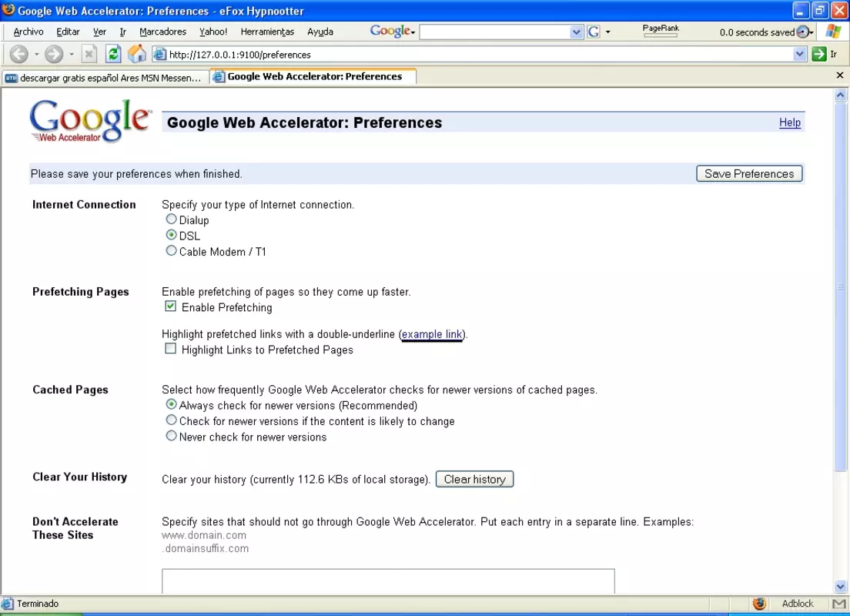Click Adblock in the status bar

798,604
